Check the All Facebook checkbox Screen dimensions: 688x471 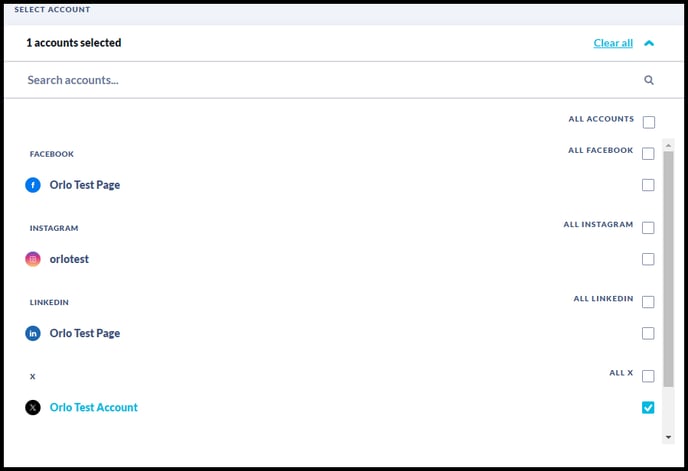[648, 154]
